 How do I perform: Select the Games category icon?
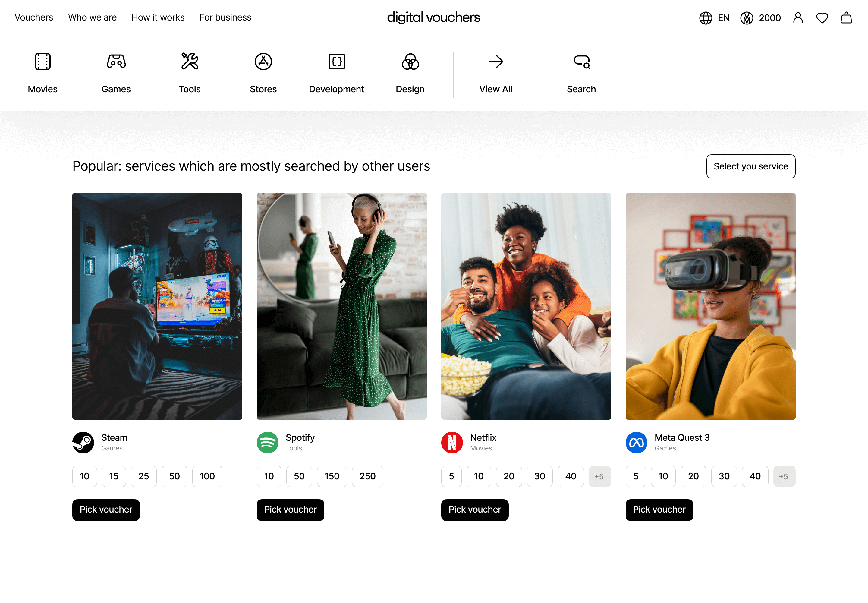coord(115,72)
